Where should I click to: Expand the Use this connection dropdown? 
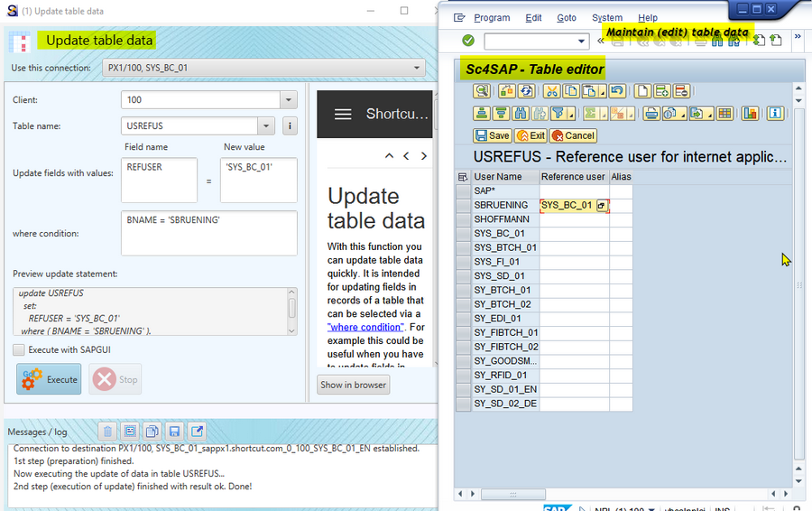pyautogui.click(x=416, y=68)
